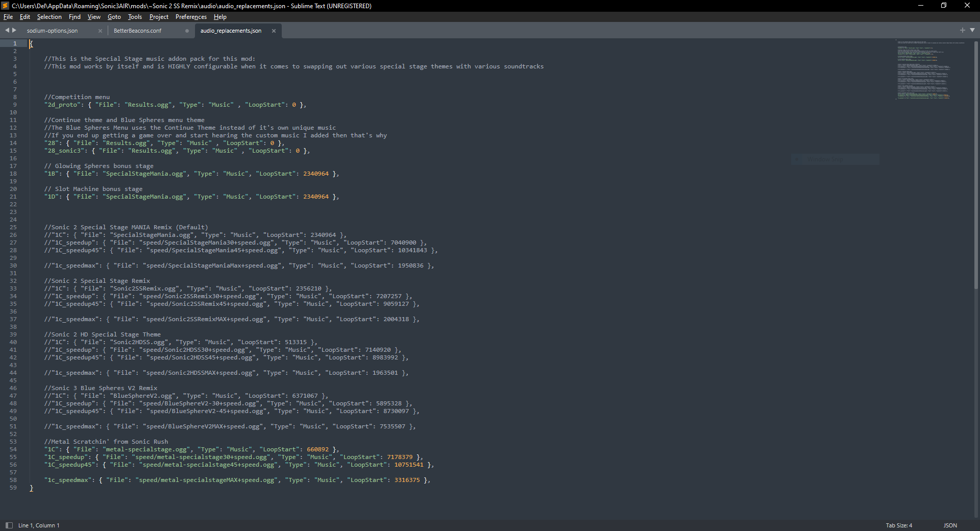Close the sodium-options.json tab
The height and width of the screenshot is (531, 980).
[100, 31]
